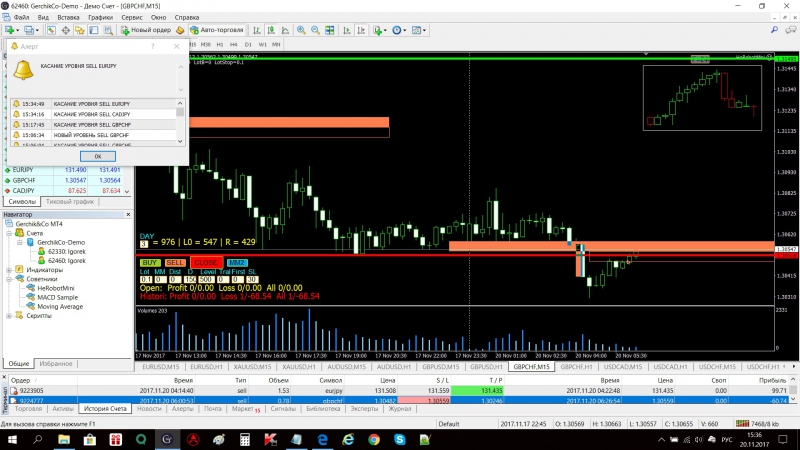The height and width of the screenshot is (450, 800).
Task: Toggle the Market Watch toolbar icon
Action: pyautogui.click(x=51, y=31)
